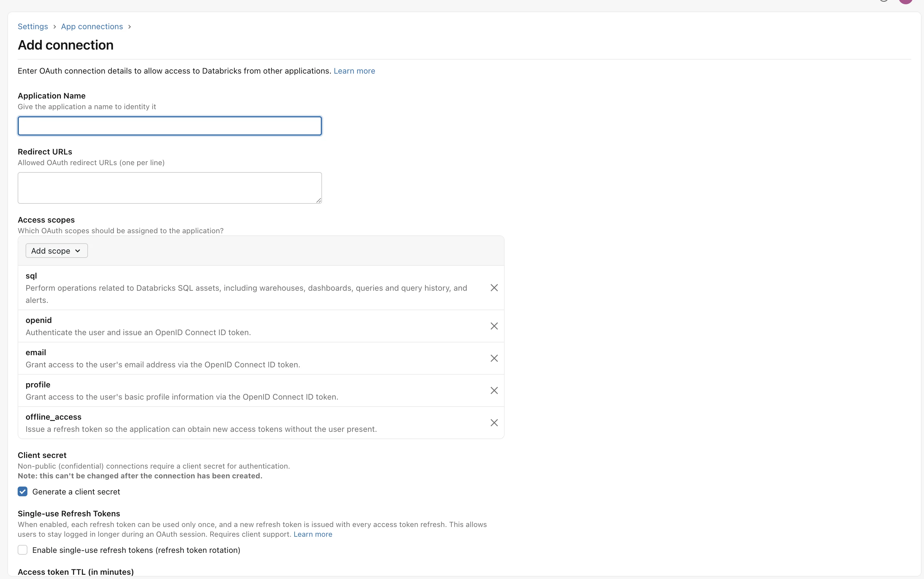Click the 'Redirect URLs' field label
924x579 pixels.
(x=45, y=152)
